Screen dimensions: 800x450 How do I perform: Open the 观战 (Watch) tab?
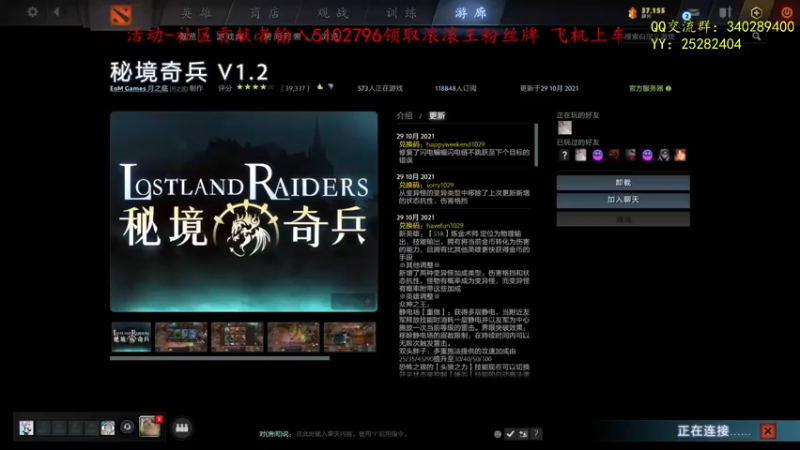coord(333,13)
